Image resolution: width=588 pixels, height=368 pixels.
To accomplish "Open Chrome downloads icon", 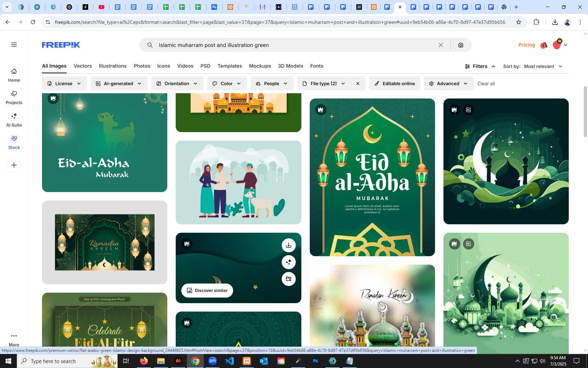I will (x=555, y=22).
